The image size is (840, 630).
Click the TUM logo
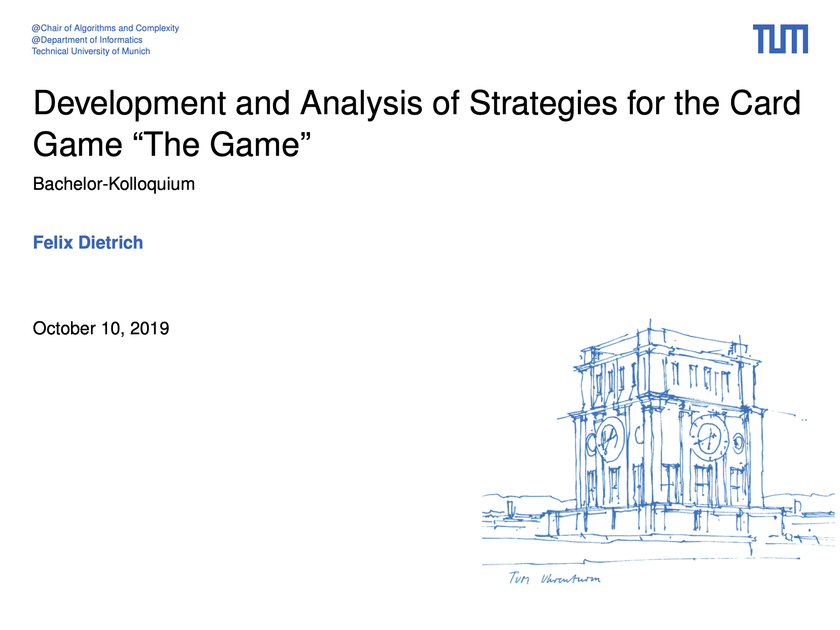[780, 39]
